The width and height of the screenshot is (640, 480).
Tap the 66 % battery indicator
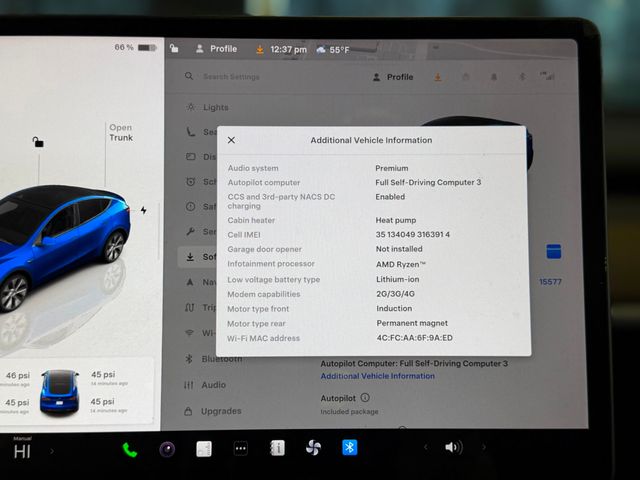click(135, 47)
